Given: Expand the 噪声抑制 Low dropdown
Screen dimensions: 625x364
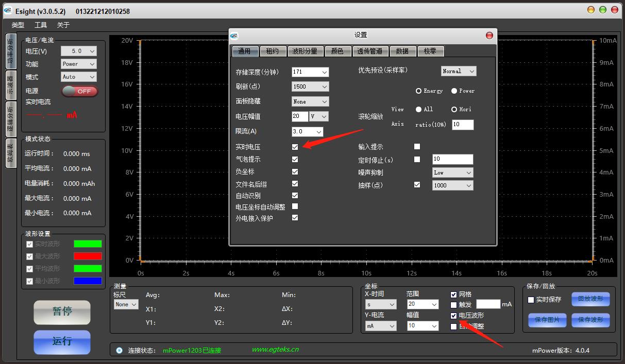Looking at the screenshot, I should [x=452, y=172].
